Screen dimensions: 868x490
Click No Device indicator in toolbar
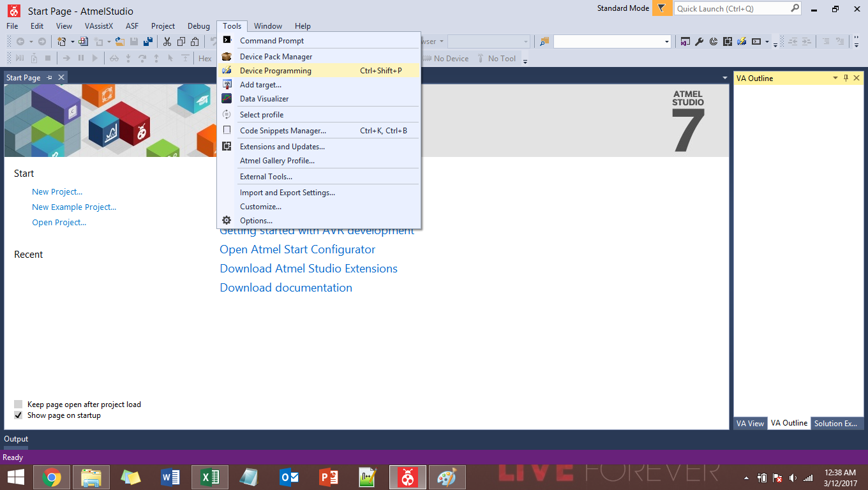pos(446,58)
